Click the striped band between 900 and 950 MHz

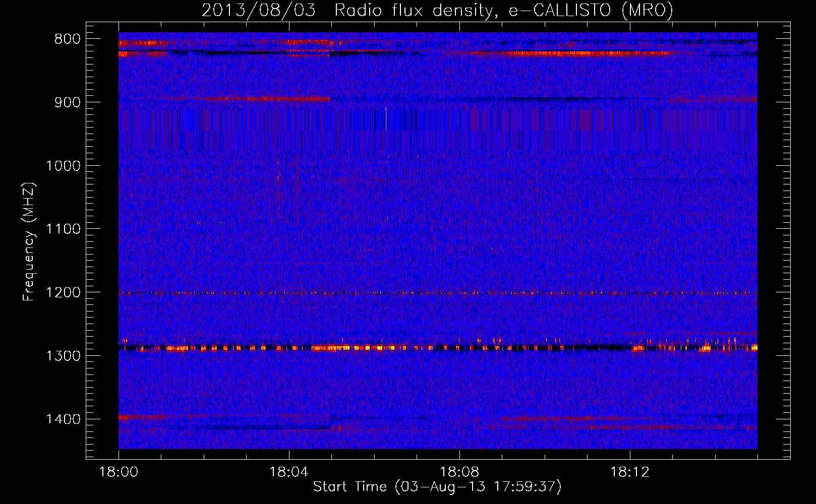[438, 120]
